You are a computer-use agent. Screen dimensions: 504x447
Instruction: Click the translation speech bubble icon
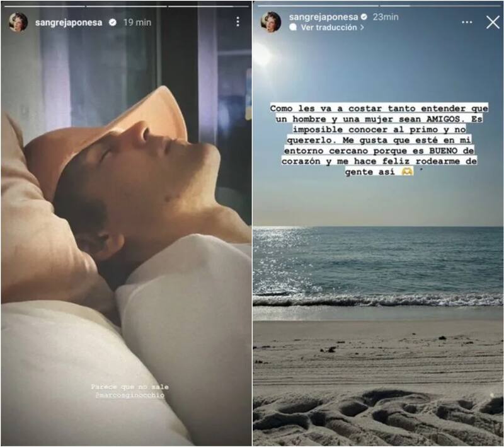point(293,27)
